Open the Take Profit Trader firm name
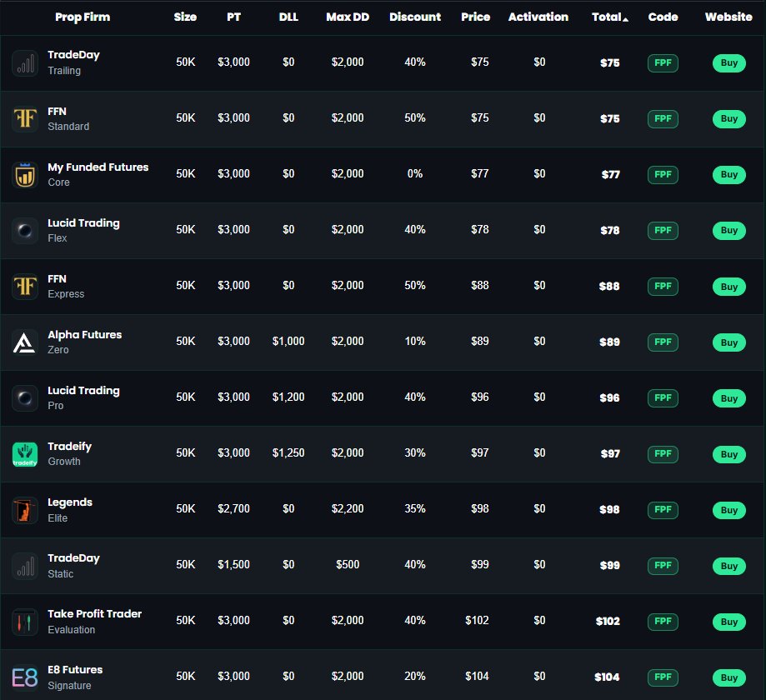 click(x=94, y=614)
